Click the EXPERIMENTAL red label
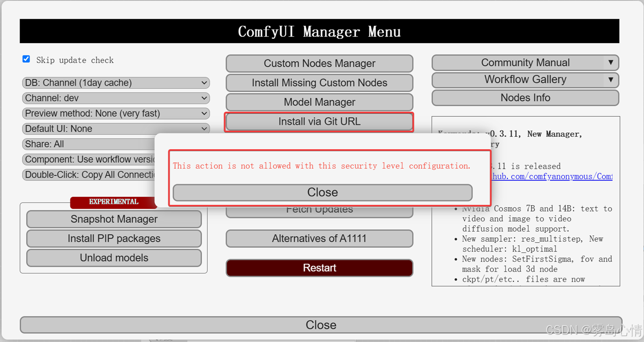Viewport: 644px width, 342px height. pyautogui.click(x=113, y=202)
